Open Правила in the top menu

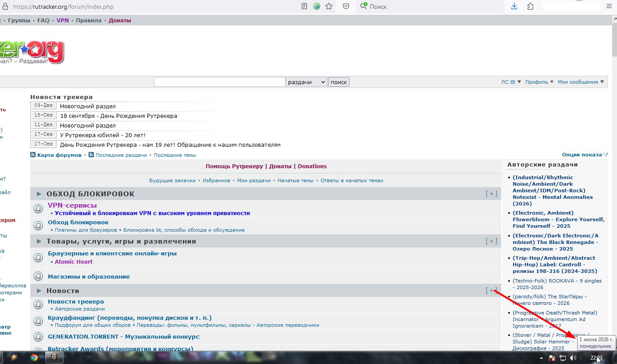[x=89, y=21]
